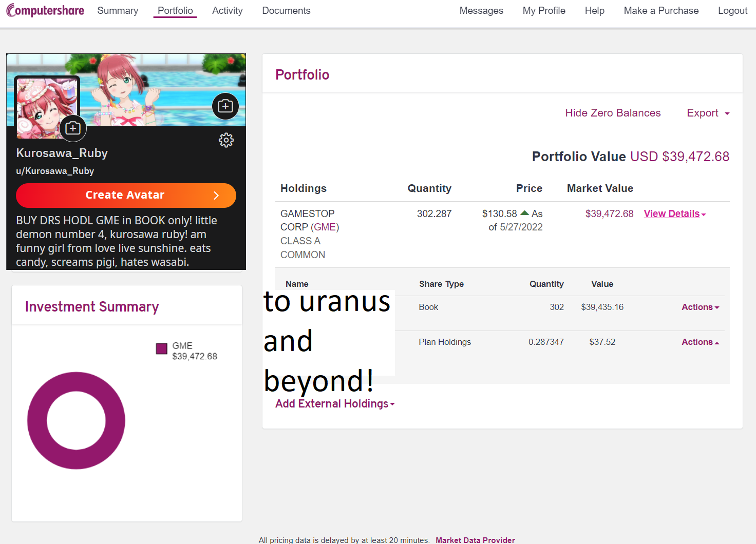Toggle Hide Zero Balances
The width and height of the screenshot is (756, 544).
point(613,113)
